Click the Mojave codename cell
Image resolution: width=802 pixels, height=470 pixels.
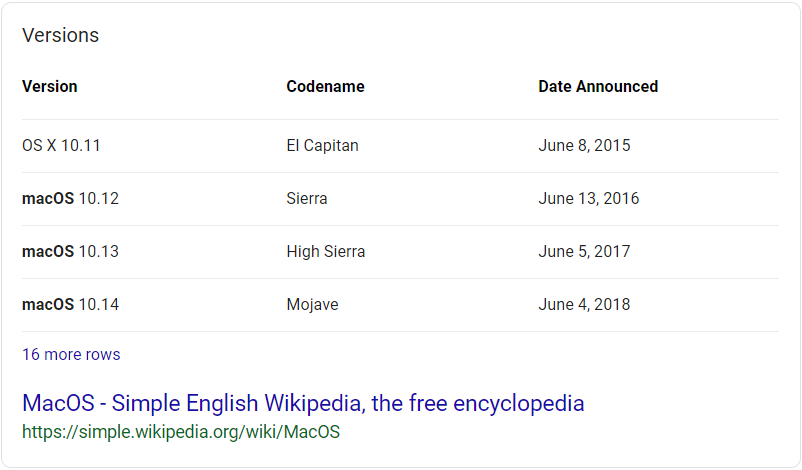click(x=313, y=305)
